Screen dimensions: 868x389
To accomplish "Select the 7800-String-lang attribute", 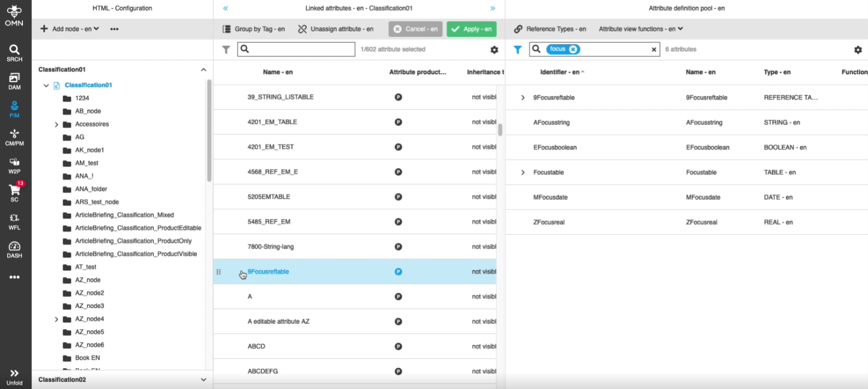I will coord(355,247).
